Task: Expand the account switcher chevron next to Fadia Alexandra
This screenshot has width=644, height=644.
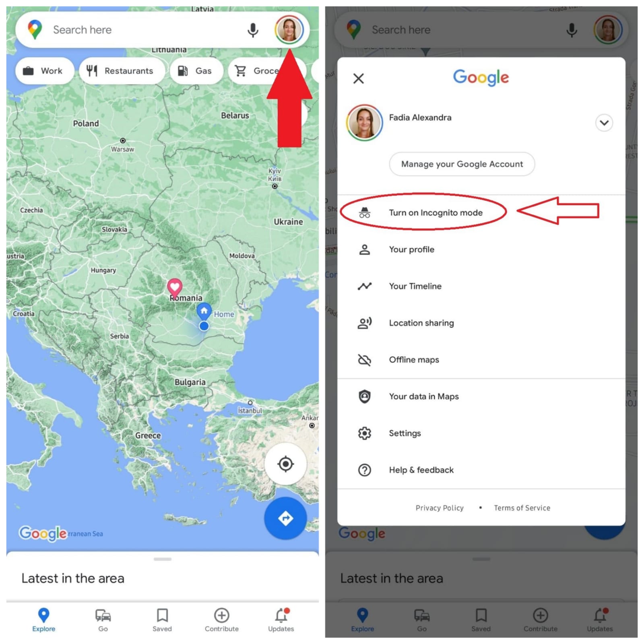Action: point(604,123)
